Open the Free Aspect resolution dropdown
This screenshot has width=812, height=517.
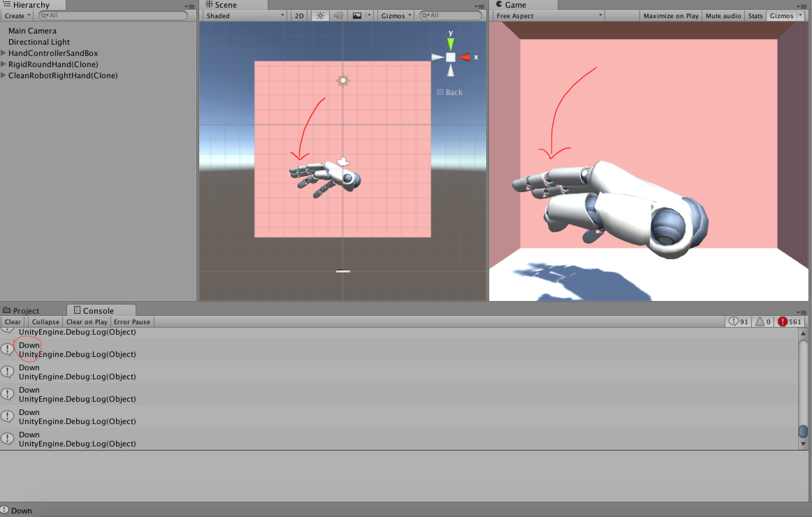(548, 15)
